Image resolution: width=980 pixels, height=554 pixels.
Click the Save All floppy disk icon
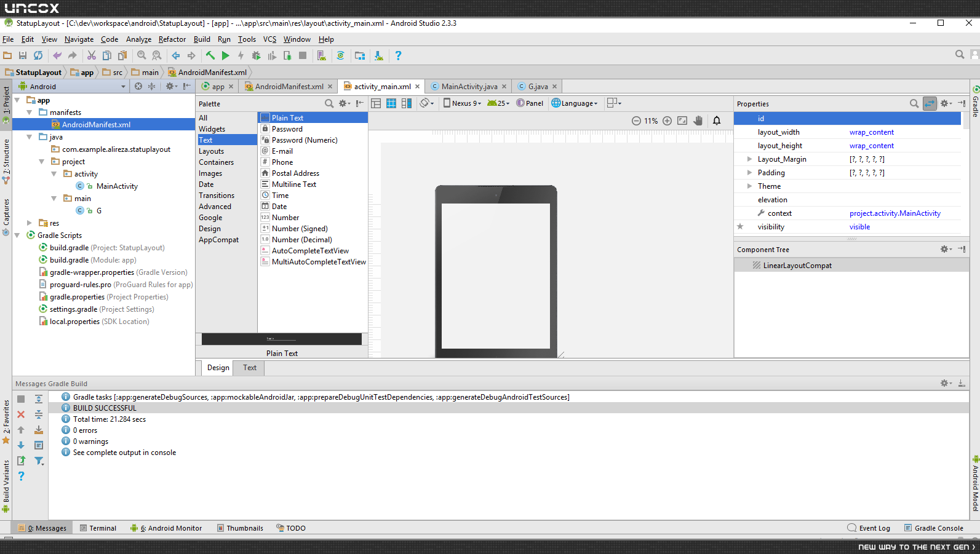23,55
